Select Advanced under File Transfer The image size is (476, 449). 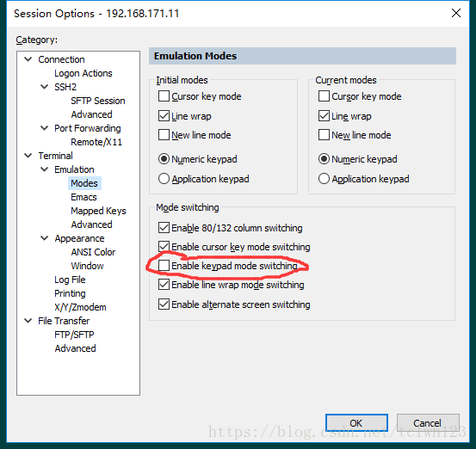tap(75, 348)
